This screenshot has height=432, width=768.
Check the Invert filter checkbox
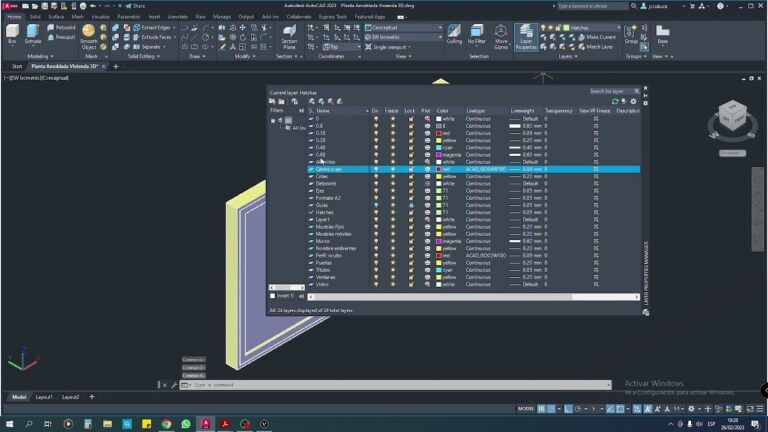272,296
